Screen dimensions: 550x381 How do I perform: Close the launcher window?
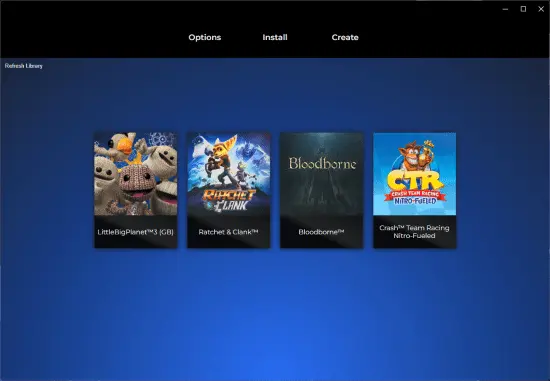(541, 9)
